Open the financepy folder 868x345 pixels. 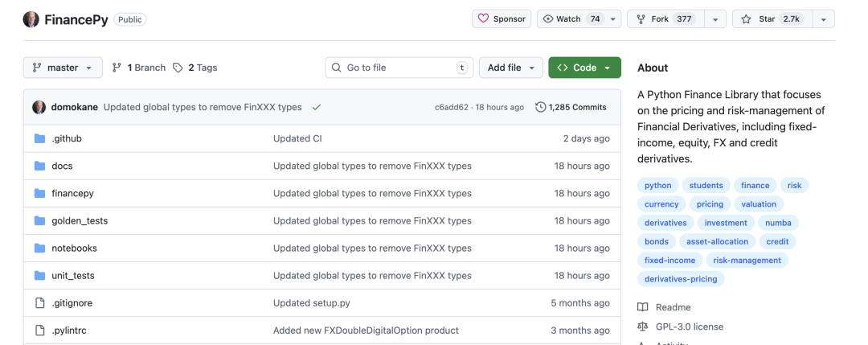pos(72,193)
